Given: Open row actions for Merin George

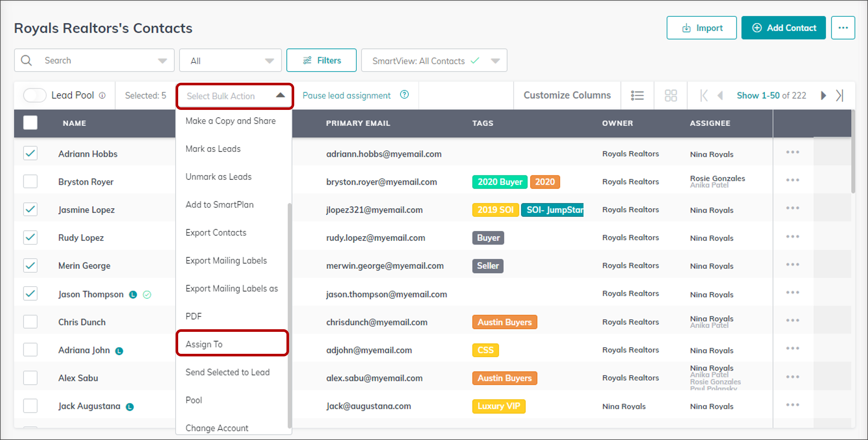Looking at the screenshot, I should click(793, 265).
